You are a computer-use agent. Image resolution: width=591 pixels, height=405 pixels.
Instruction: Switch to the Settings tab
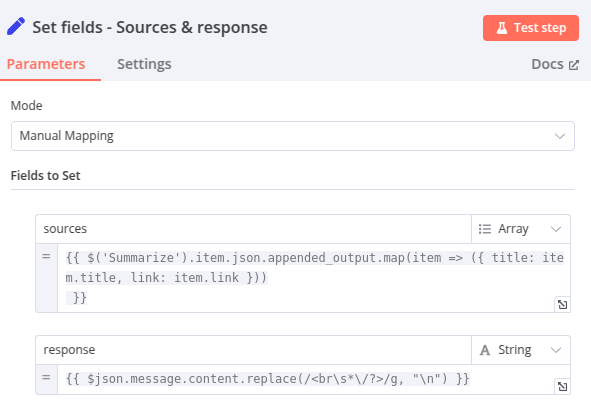[144, 64]
